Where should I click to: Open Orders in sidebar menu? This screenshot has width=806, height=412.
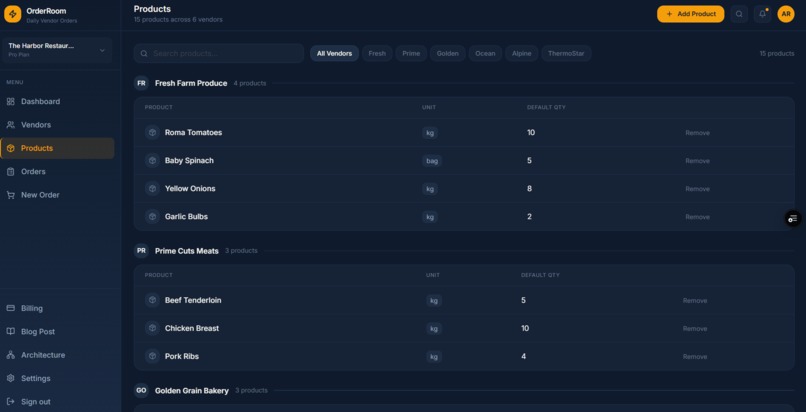(x=57, y=172)
